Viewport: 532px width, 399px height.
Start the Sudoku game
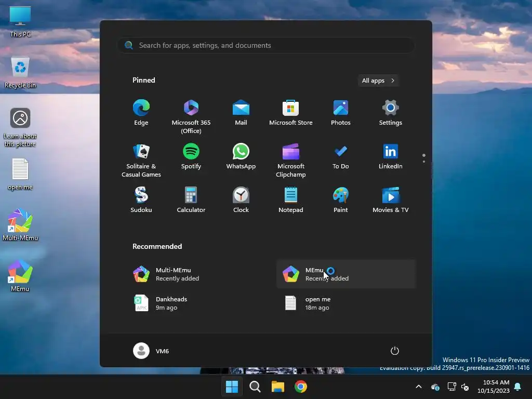tap(141, 200)
